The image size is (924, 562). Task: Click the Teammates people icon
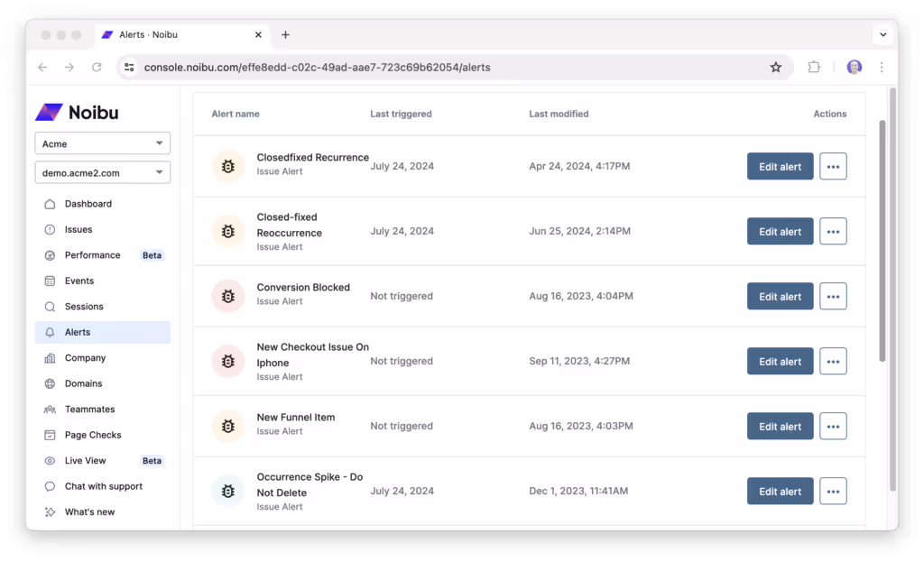point(51,409)
